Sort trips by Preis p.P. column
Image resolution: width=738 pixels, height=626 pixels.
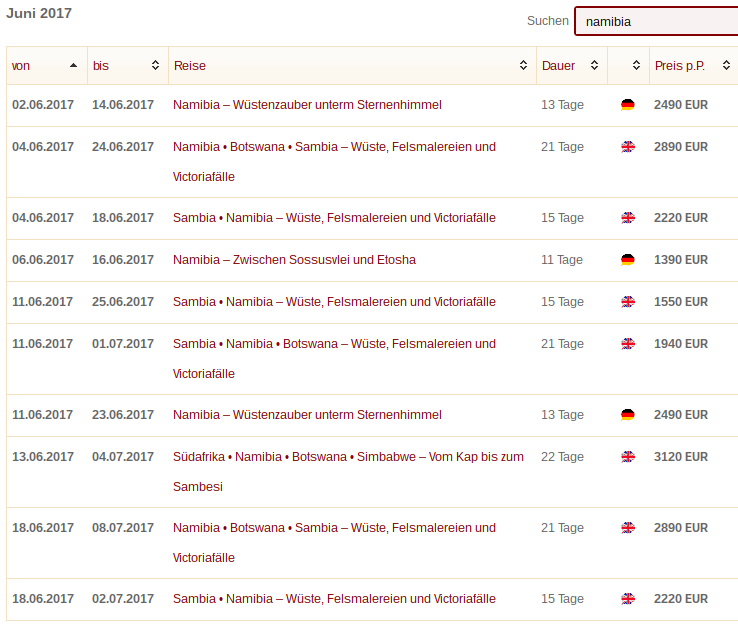(x=694, y=65)
